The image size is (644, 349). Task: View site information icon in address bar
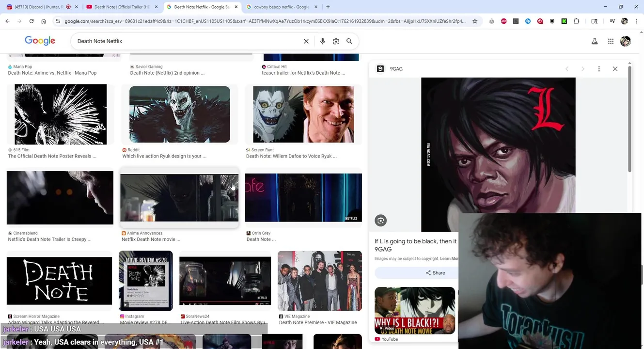point(58,21)
